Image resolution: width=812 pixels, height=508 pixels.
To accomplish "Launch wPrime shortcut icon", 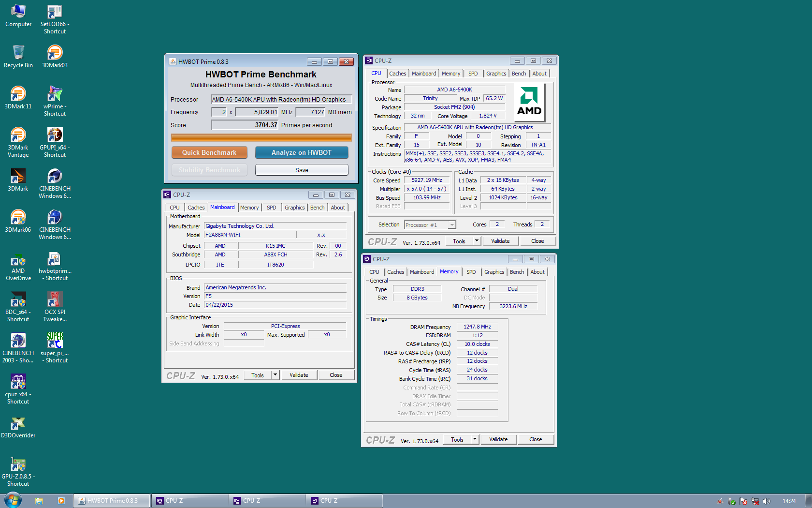I will 55,102.
